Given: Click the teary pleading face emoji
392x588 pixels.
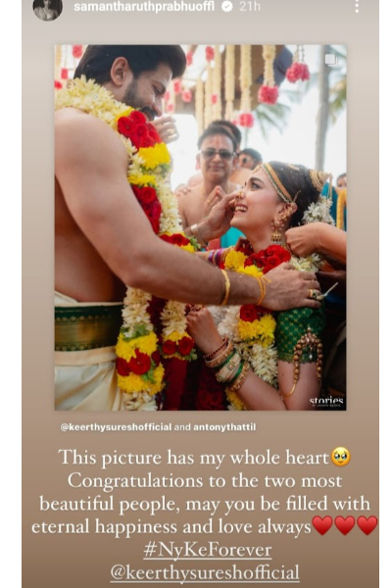Looking at the screenshot, I should 340,457.
